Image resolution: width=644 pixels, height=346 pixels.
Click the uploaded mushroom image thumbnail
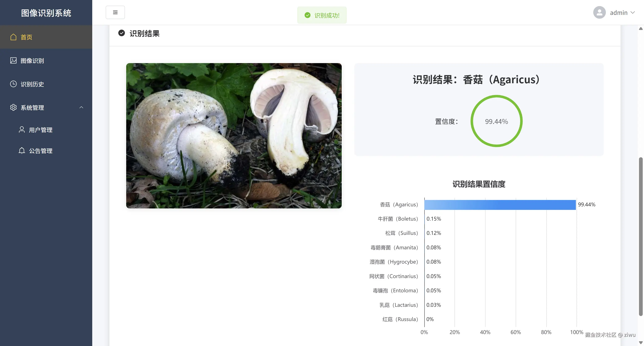tap(234, 135)
